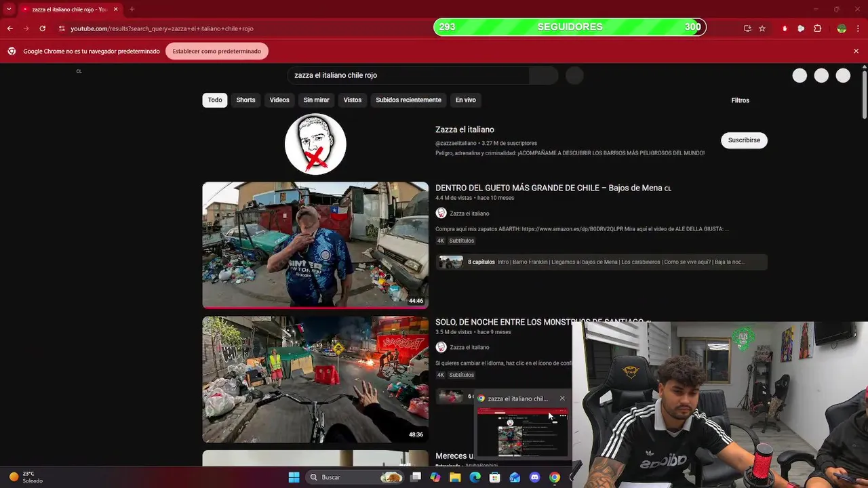Click Subtítulos badge on SOLO, DE NOCHE video
Image resolution: width=868 pixels, height=488 pixels.
tap(461, 375)
